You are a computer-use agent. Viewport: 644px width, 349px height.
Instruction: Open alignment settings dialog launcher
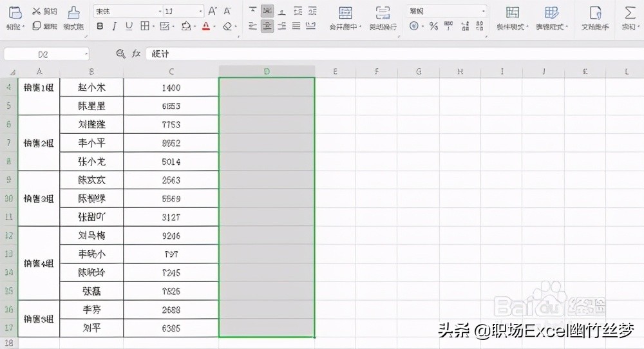tap(399, 37)
